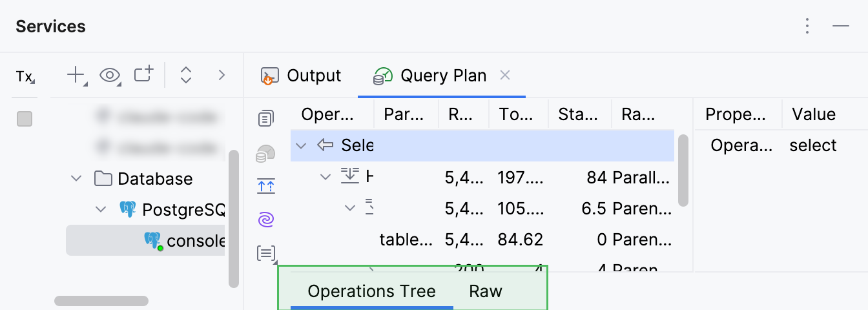Click the bracketed list icon in side toolbar
Viewport: 868px width, 310px height.
[x=266, y=253]
